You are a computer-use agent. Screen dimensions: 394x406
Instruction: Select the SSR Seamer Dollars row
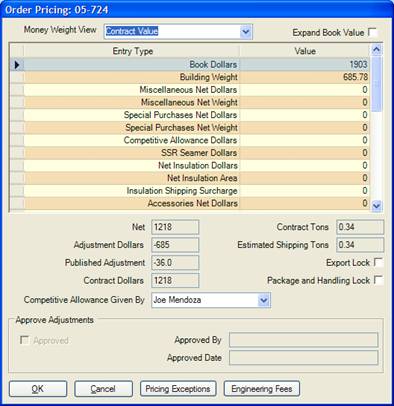[x=190, y=153]
